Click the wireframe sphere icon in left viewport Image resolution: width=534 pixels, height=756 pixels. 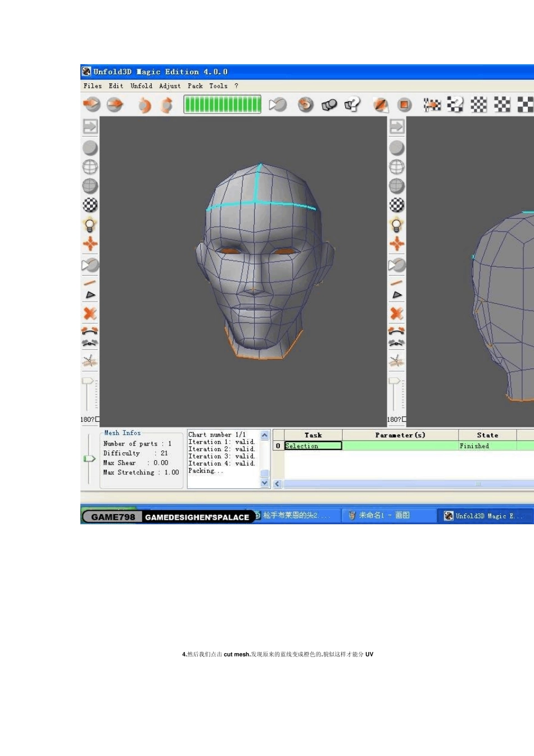(x=90, y=167)
